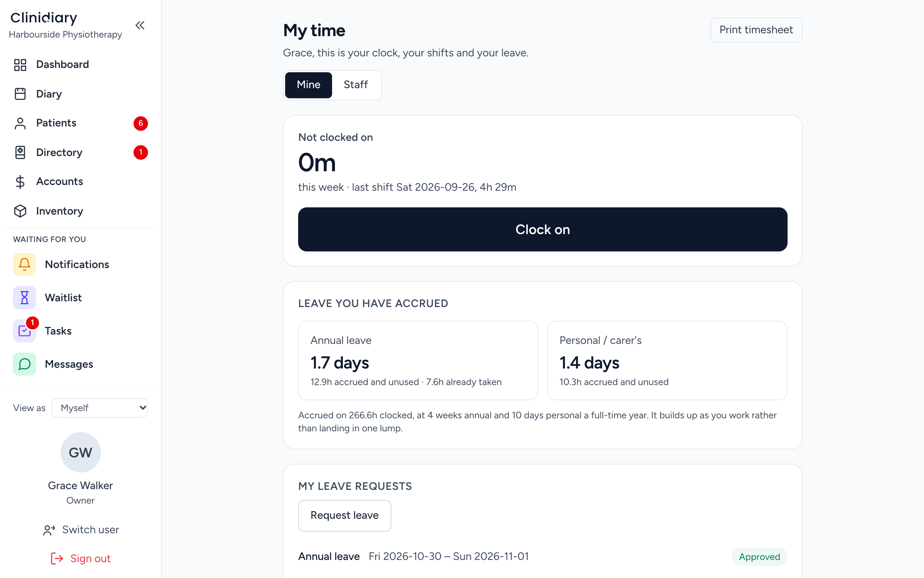Open the Notifications bell icon
The image size is (924, 578).
pyautogui.click(x=25, y=264)
